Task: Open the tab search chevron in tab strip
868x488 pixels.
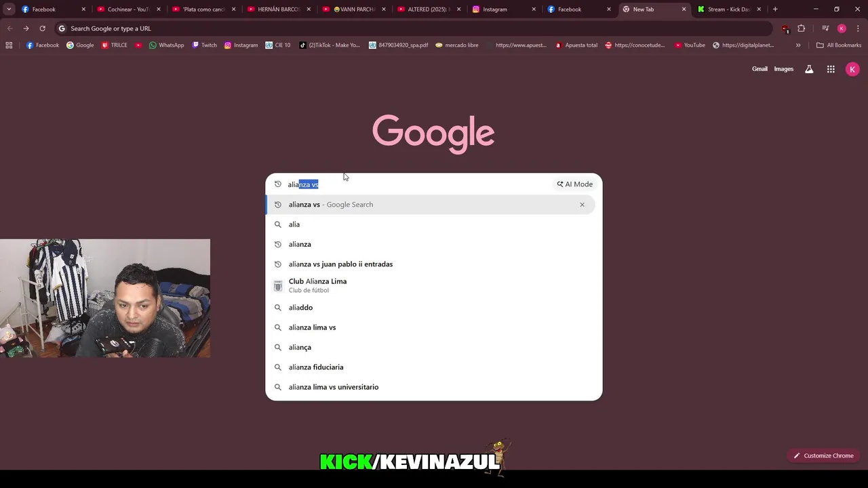Action: [x=9, y=9]
